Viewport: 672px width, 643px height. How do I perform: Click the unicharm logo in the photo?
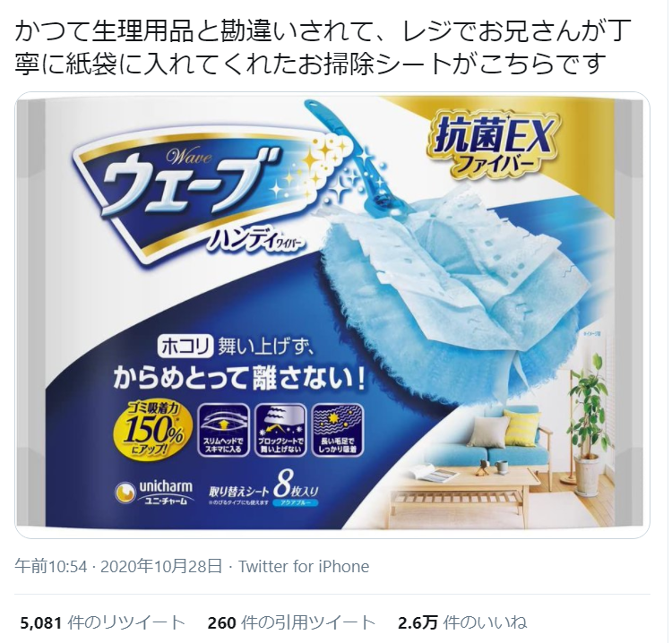coord(154,492)
